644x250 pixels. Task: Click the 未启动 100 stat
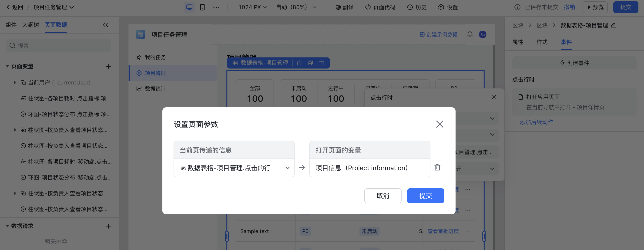click(x=299, y=94)
